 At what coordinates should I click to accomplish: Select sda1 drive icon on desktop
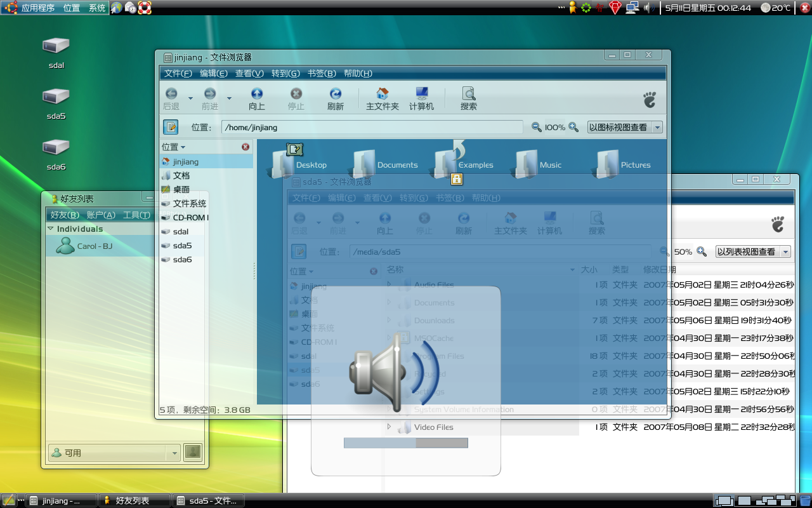[x=56, y=46]
